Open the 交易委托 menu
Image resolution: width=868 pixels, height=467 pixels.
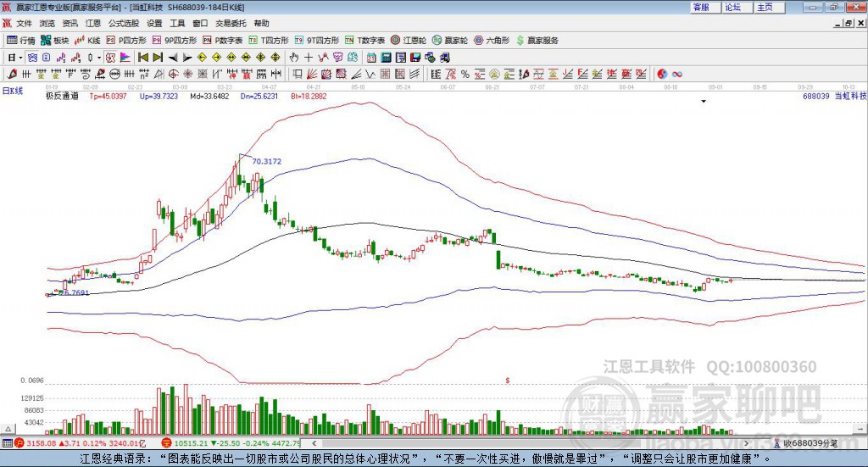231,23
